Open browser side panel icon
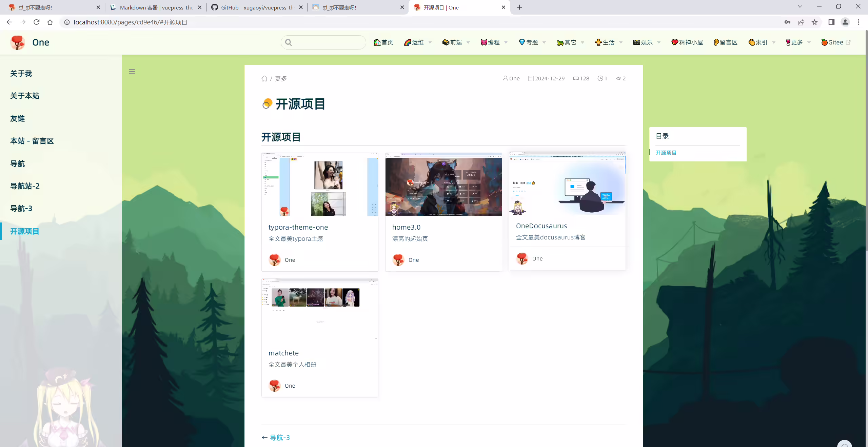Image resolution: width=868 pixels, height=447 pixels. click(x=831, y=22)
